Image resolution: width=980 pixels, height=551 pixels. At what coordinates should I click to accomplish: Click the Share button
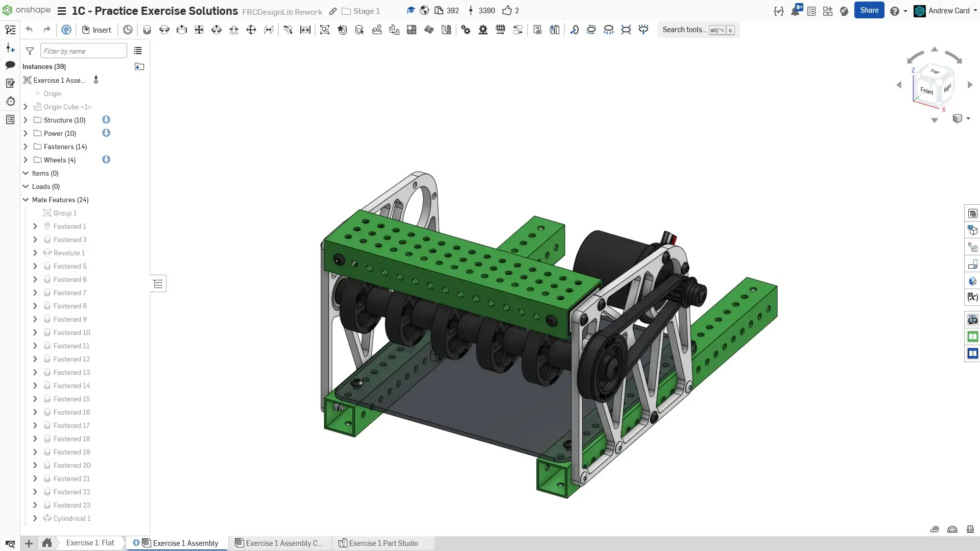869,11
